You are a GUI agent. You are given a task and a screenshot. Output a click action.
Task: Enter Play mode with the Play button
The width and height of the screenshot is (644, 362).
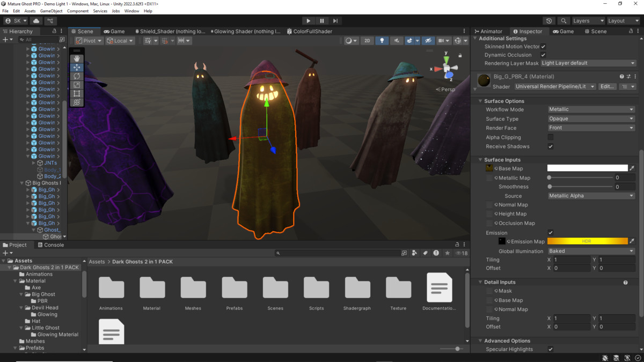point(308,20)
